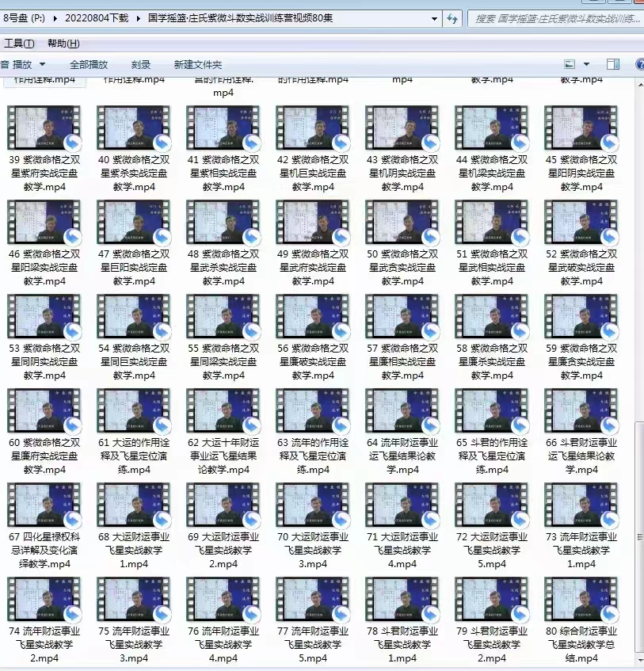Click the 全部播放 button
The image size is (644, 671).
click(89, 64)
